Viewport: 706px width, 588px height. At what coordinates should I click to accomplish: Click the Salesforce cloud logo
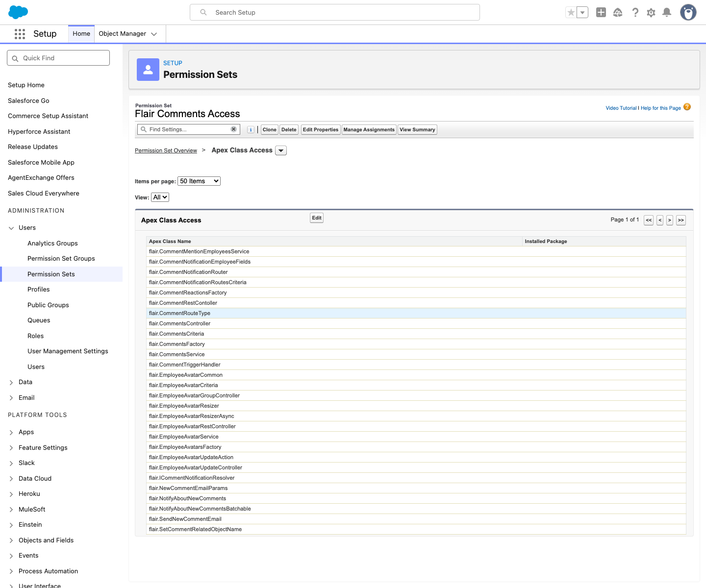click(19, 12)
